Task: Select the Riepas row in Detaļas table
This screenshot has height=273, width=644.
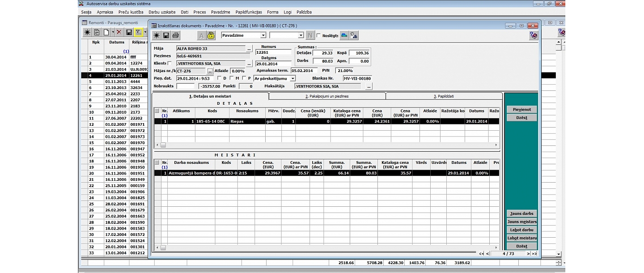Action: (326, 121)
